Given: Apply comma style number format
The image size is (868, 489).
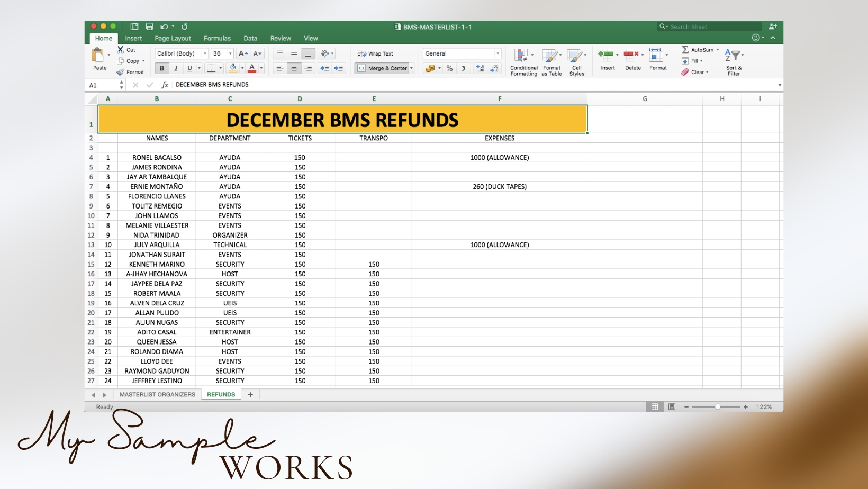Looking at the screenshot, I should 464,68.
